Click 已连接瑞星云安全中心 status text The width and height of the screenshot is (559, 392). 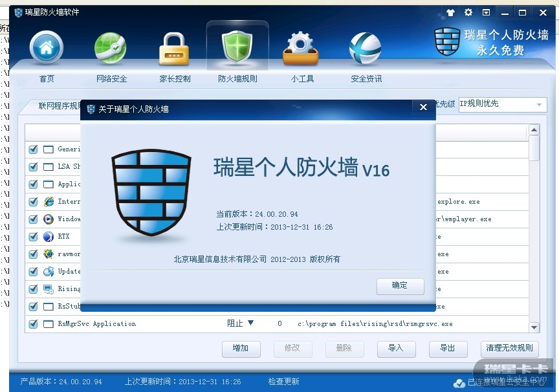(x=506, y=383)
